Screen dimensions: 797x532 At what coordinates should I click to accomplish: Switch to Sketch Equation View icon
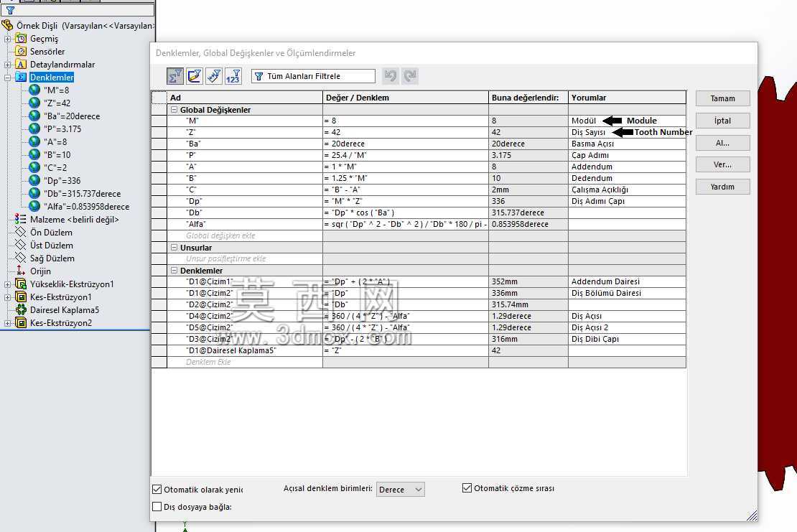tap(195, 76)
